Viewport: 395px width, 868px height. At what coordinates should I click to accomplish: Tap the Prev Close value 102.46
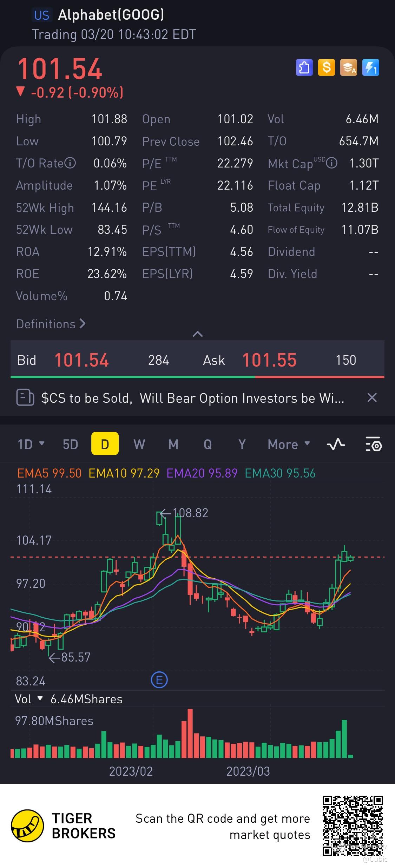(235, 141)
